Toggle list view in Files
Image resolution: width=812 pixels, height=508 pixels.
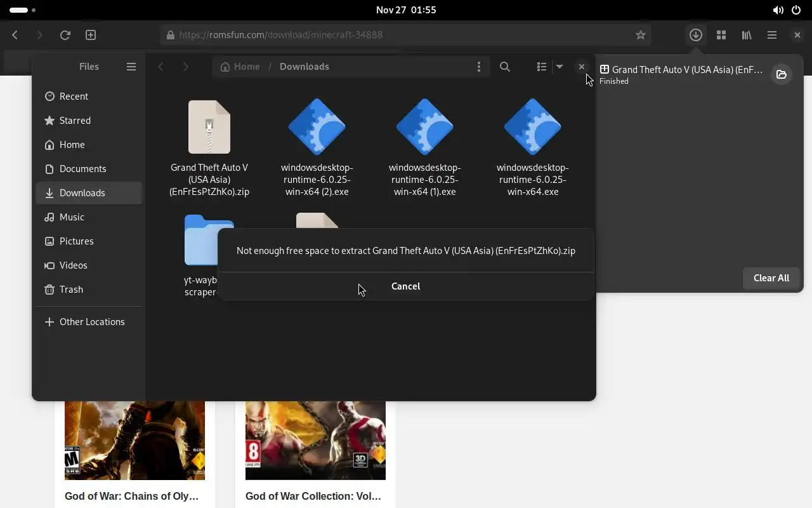point(541,67)
